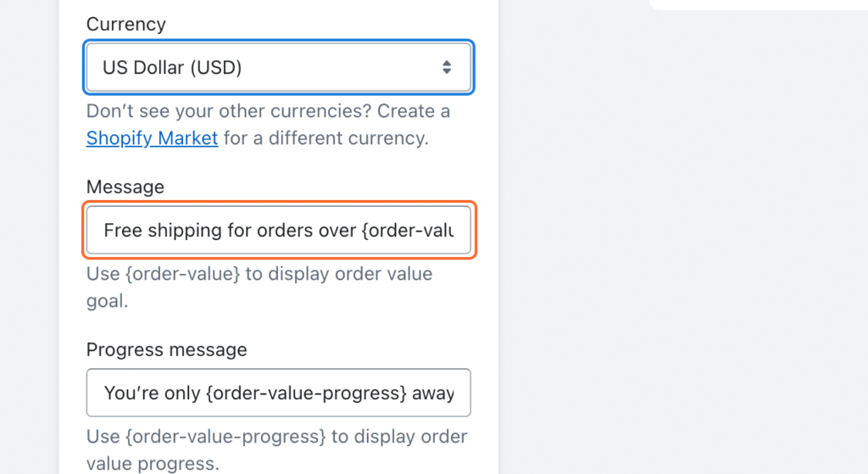Image resolution: width=868 pixels, height=474 pixels.
Task: Click the Currency field label
Action: [125, 24]
